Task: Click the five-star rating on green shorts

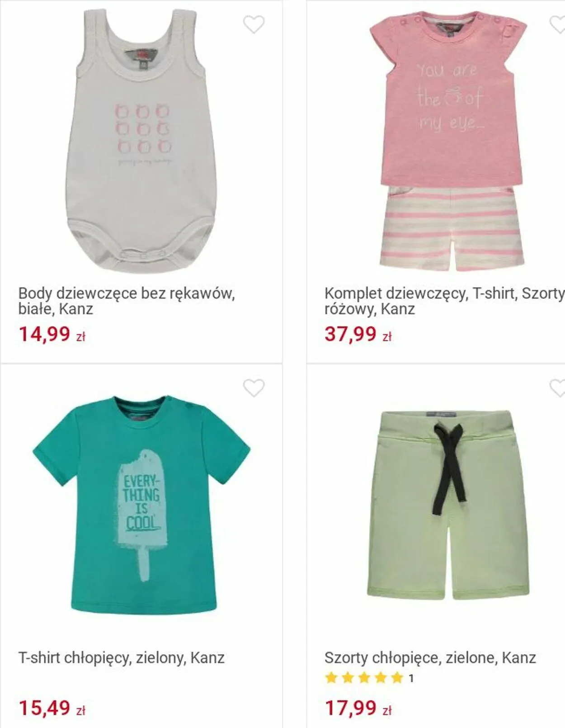Action: click(364, 678)
